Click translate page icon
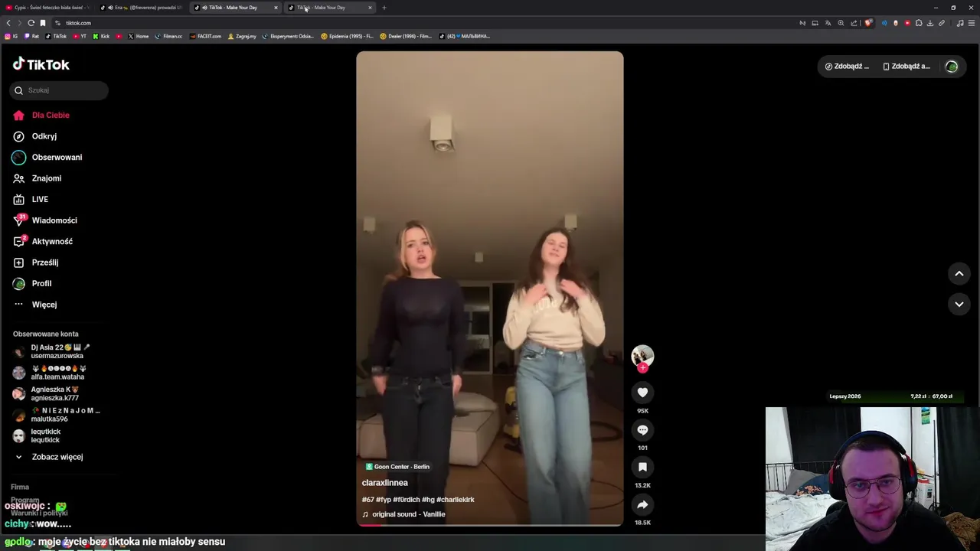Viewport: 980px width, 551px height. click(x=828, y=23)
